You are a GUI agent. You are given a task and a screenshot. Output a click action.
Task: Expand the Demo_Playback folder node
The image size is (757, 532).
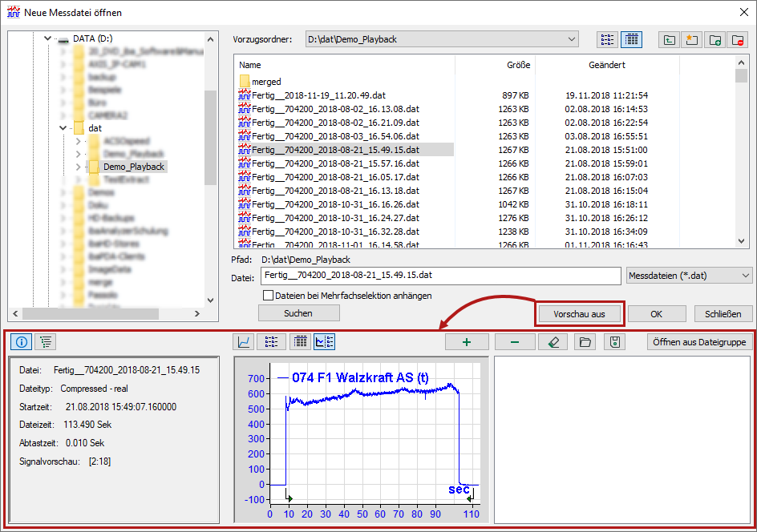[x=79, y=167]
